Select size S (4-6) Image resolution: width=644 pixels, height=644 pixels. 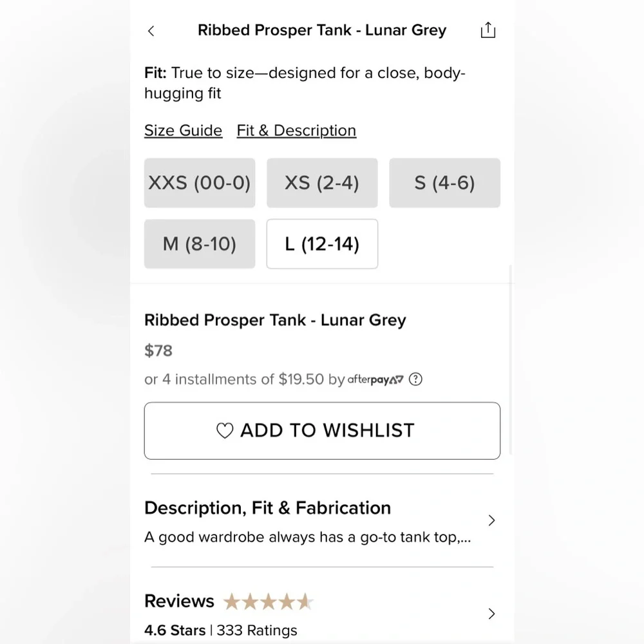pos(444,183)
